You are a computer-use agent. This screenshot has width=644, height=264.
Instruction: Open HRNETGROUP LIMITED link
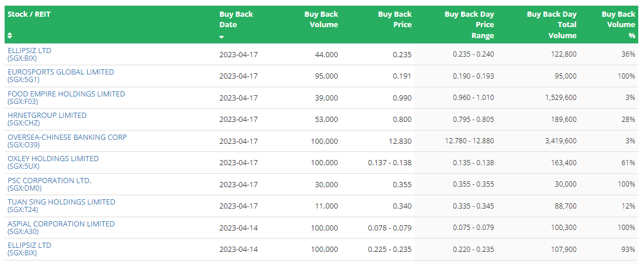click(x=47, y=115)
